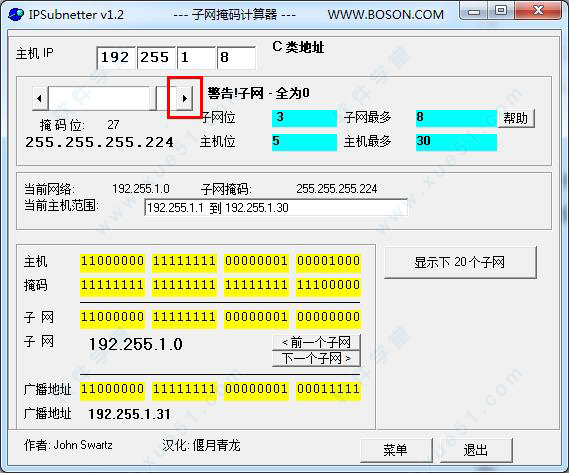
Task: Click the 主机最多 value 30
Action: click(456, 142)
